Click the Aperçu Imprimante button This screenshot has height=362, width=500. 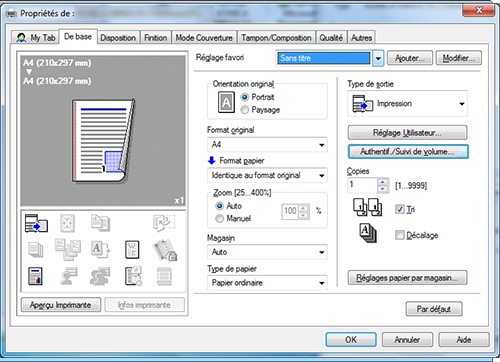point(61,305)
